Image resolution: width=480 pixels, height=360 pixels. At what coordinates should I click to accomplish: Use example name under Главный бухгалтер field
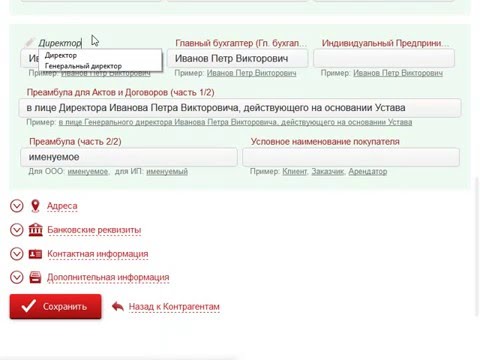click(251, 73)
